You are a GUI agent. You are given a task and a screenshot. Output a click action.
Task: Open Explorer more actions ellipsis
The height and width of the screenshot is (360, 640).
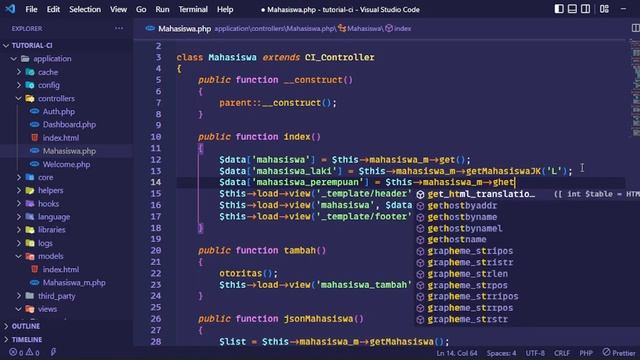tap(119, 28)
